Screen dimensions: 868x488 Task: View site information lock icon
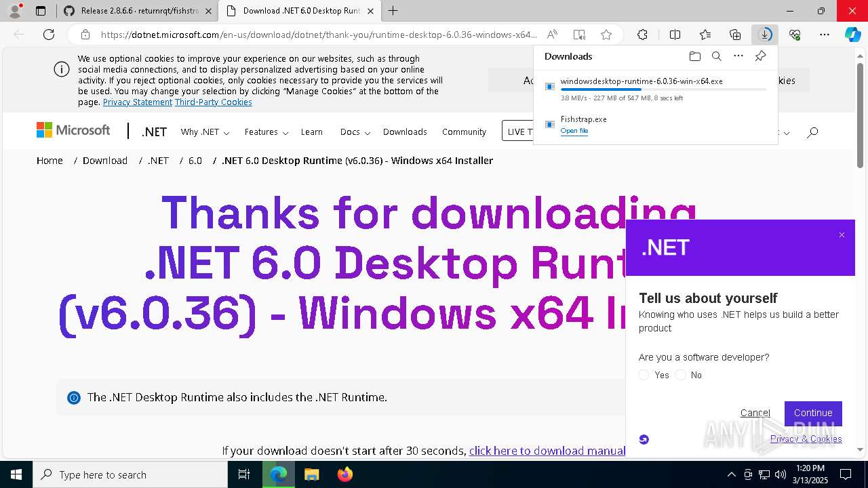point(85,35)
